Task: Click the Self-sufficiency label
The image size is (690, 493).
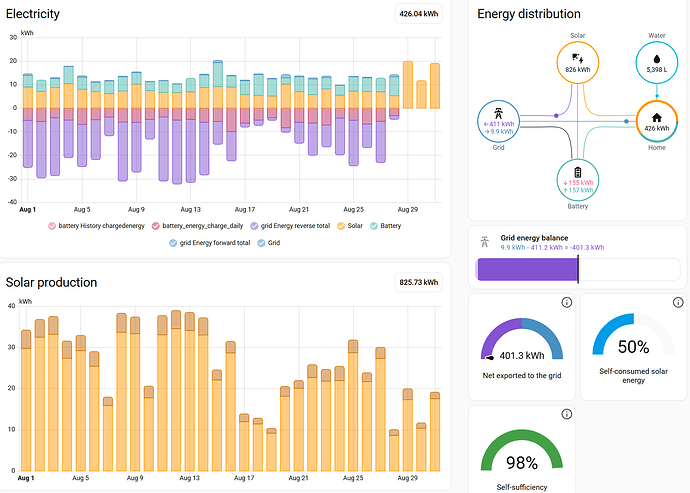Action: pos(522,487)
